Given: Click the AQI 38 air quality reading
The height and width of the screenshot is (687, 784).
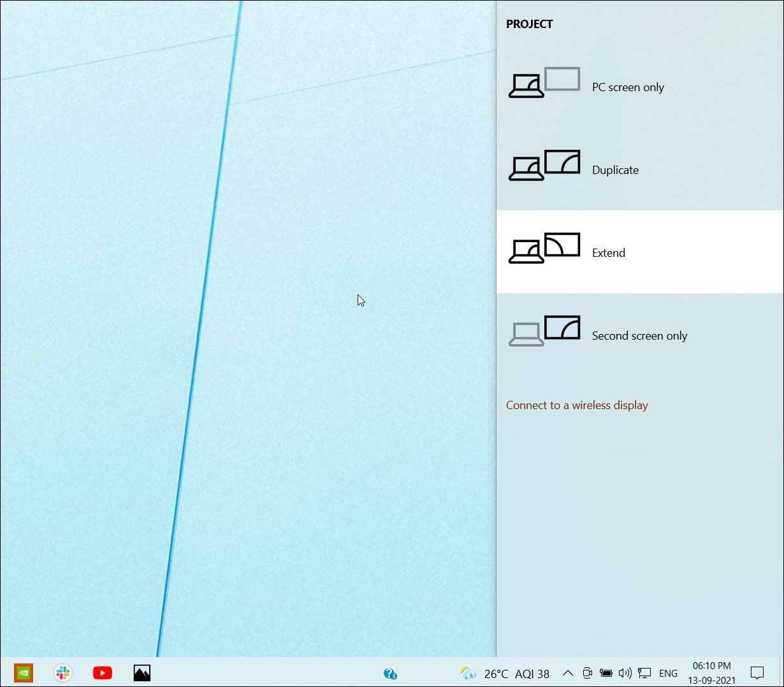Looking at the screenshot, I should [x=534, y=673].
